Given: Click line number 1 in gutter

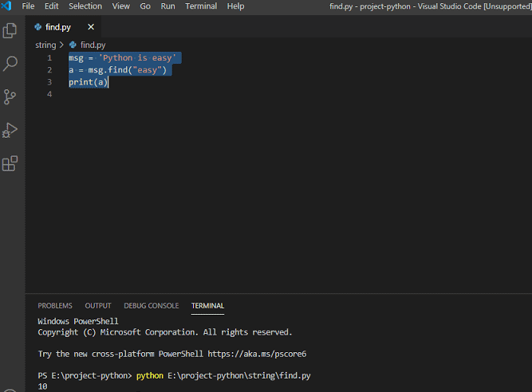Looking at the screenshot, I should tap(49, 58).
